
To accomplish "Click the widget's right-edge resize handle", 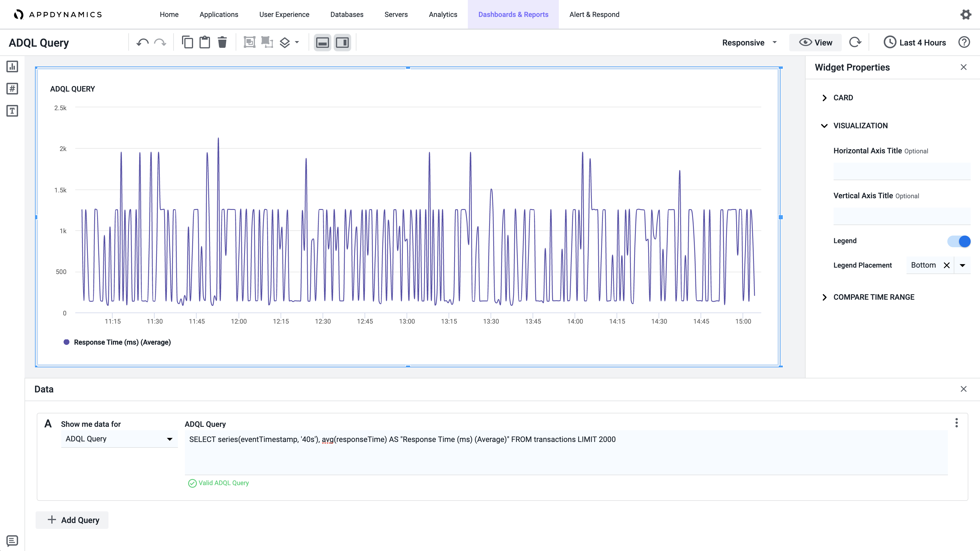I will (x=781, y=217).
